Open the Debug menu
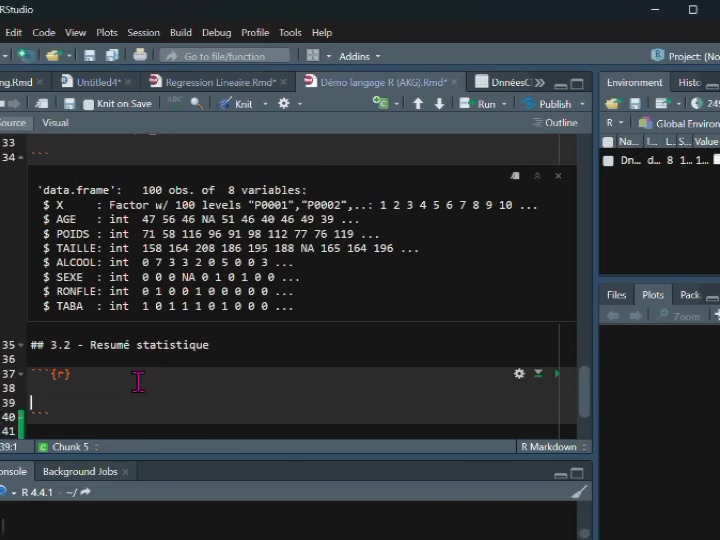The width and height of the screenshot is (720, 540). pyautogui.click(x=216, y=33)
